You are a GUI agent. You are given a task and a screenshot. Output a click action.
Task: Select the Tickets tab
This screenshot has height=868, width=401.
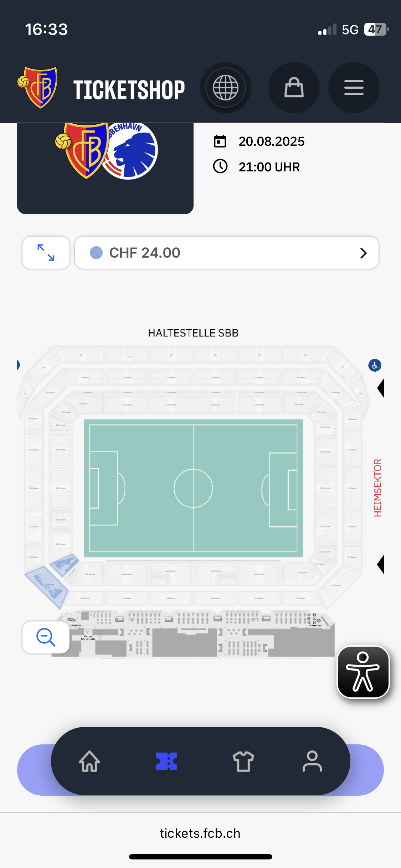(x=166, y=761)
